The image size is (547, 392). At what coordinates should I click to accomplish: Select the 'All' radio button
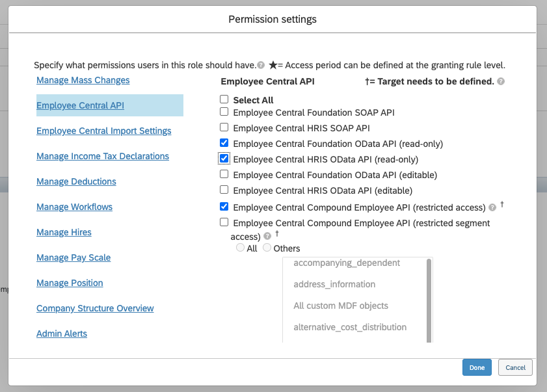241,248
